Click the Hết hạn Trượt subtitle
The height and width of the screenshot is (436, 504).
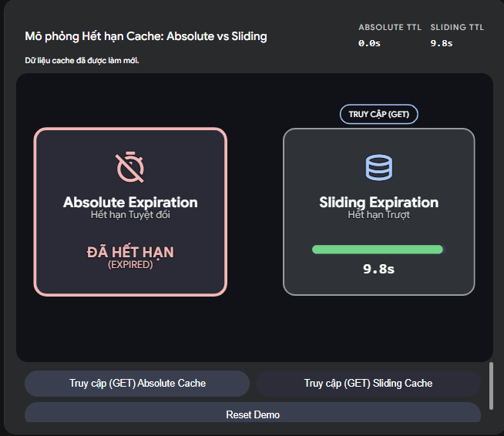click(x=378, y=215)
